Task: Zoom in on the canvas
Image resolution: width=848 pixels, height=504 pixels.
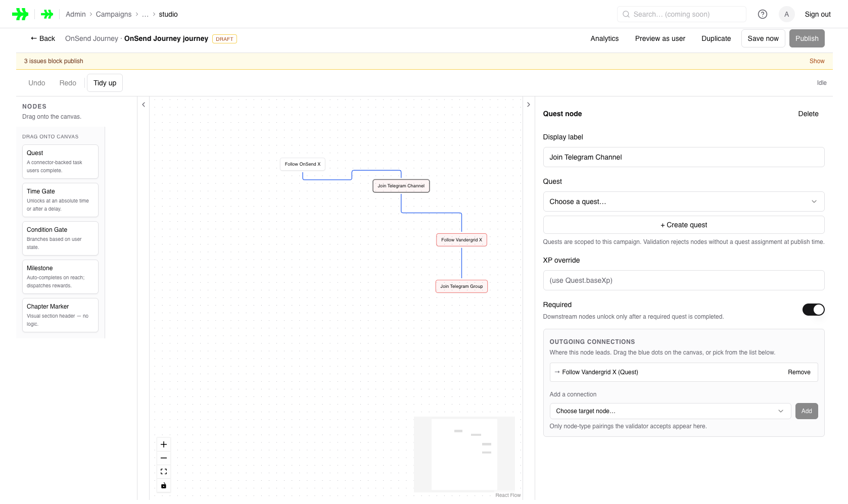Action: pyautogui.click(x=164, y=444)
